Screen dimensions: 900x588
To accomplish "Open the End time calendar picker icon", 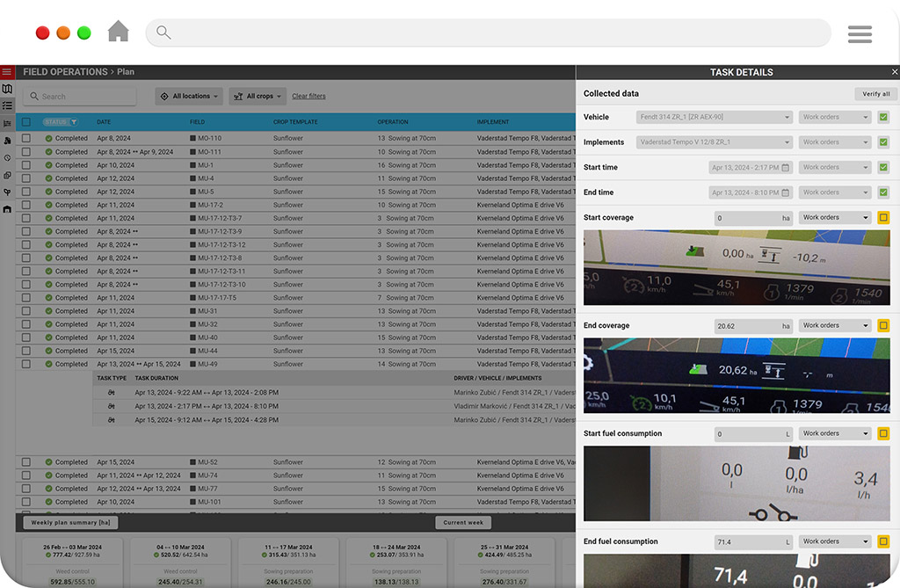I will click(x=785, y=193).
